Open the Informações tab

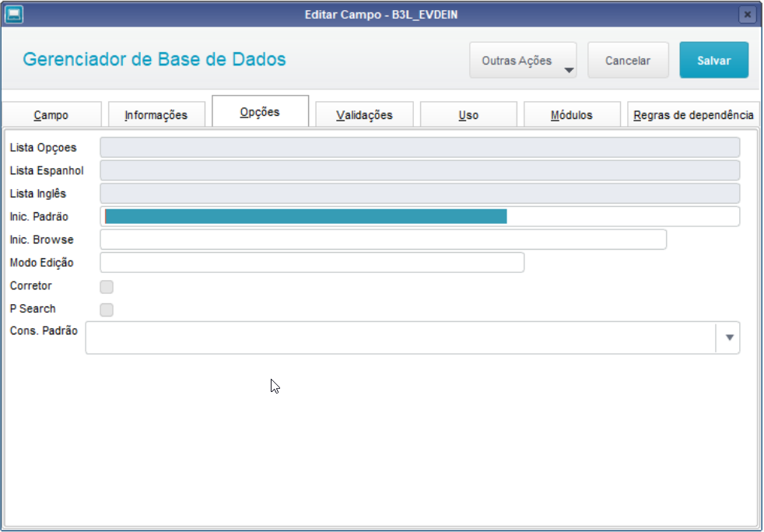[156, 115]
